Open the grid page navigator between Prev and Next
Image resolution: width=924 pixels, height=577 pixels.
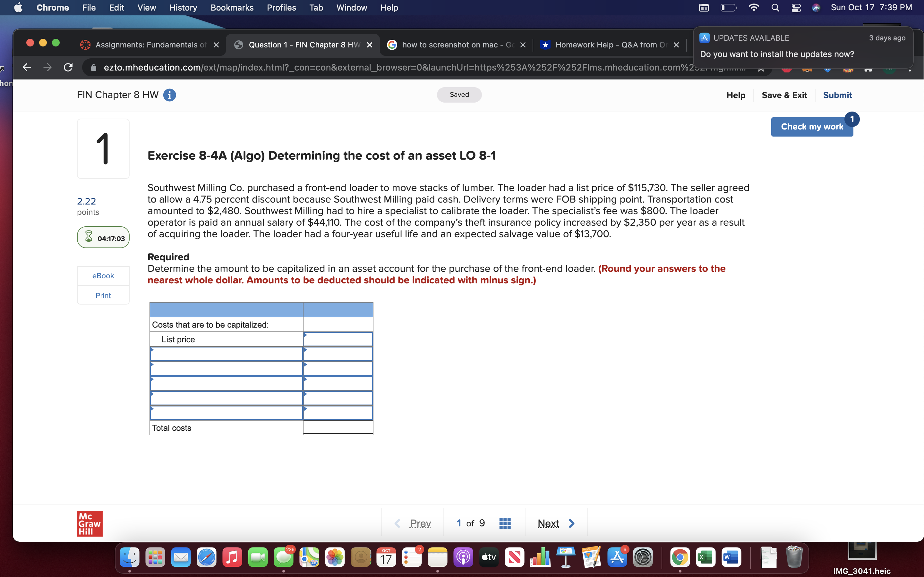click(504, 523)
